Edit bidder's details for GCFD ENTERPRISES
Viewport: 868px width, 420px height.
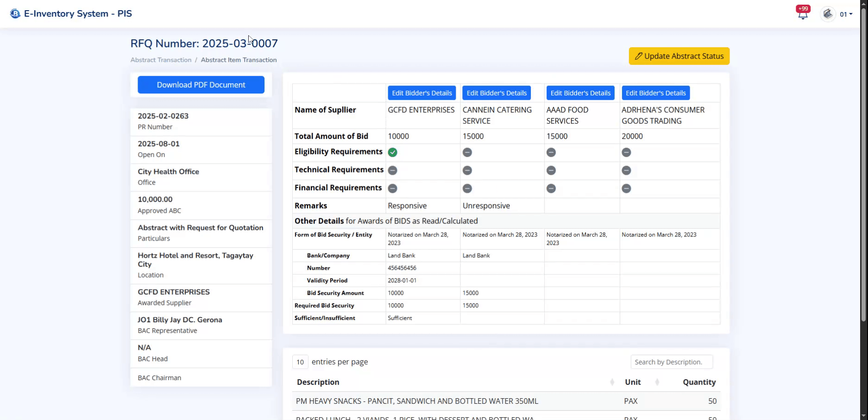tap(421, 93)
